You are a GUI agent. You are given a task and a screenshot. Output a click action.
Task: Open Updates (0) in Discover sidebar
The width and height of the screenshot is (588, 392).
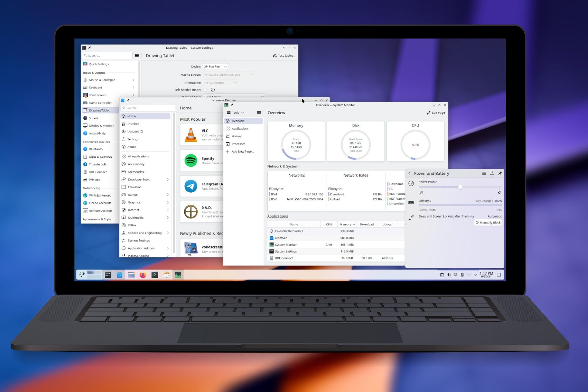coord(145,132)
